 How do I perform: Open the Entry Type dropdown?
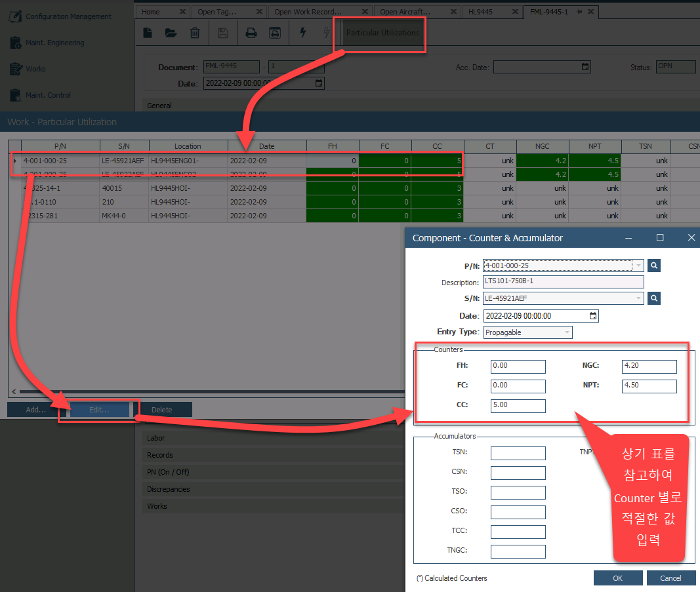tap(567, 332)
